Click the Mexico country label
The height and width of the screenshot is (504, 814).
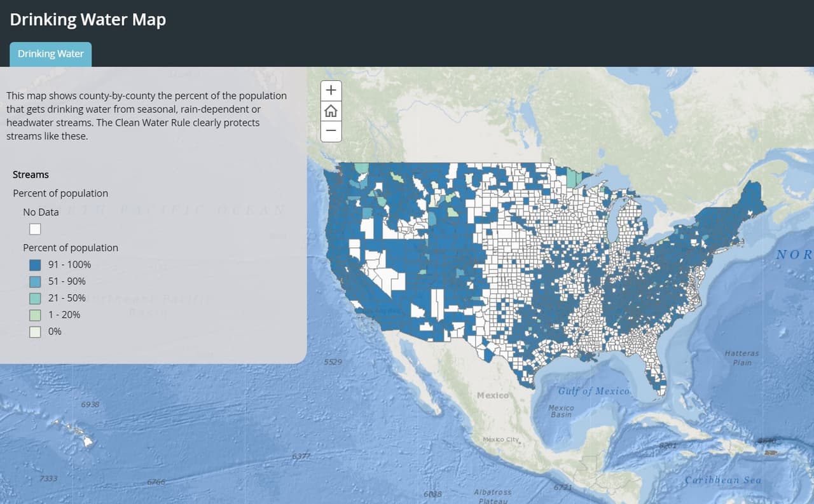[492, 395]
